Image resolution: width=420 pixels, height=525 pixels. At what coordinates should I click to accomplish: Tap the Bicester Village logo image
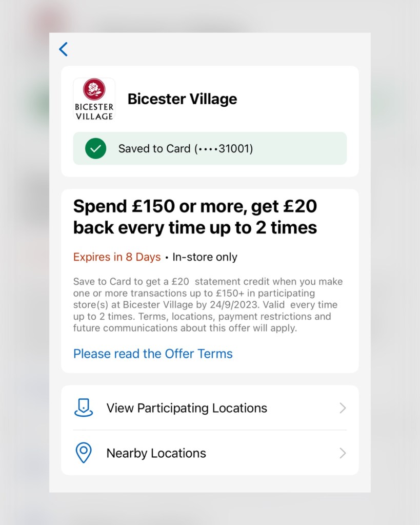tap(94, 99)
